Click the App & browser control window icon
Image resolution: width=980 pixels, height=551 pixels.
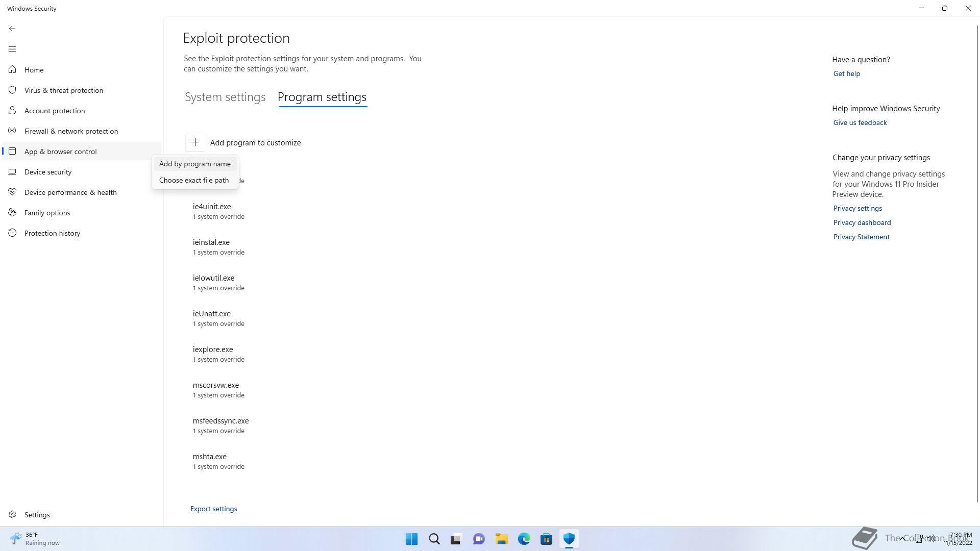click(x=12, y=151)
